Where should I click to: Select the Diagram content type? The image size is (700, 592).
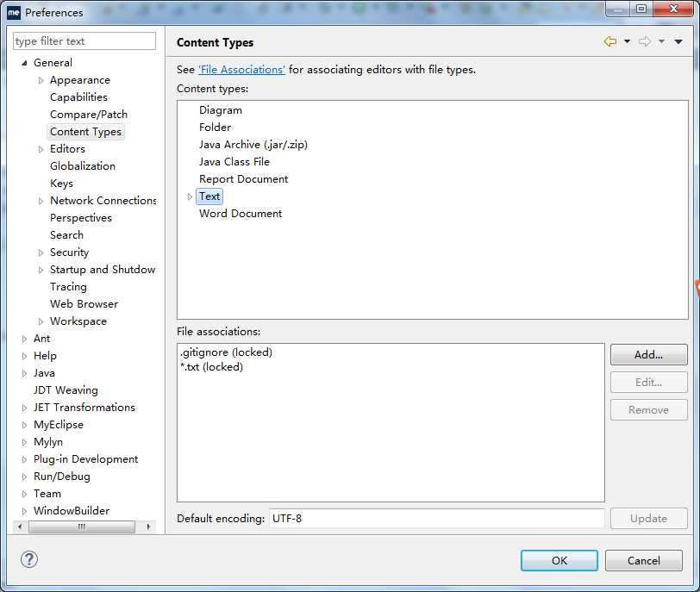pyautogui.click(x=221, y=110)
